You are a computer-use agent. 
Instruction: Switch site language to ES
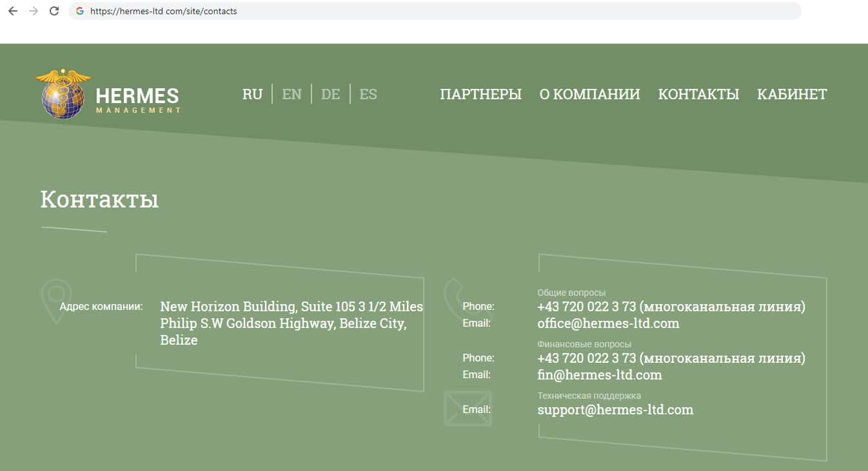(368, 94)
